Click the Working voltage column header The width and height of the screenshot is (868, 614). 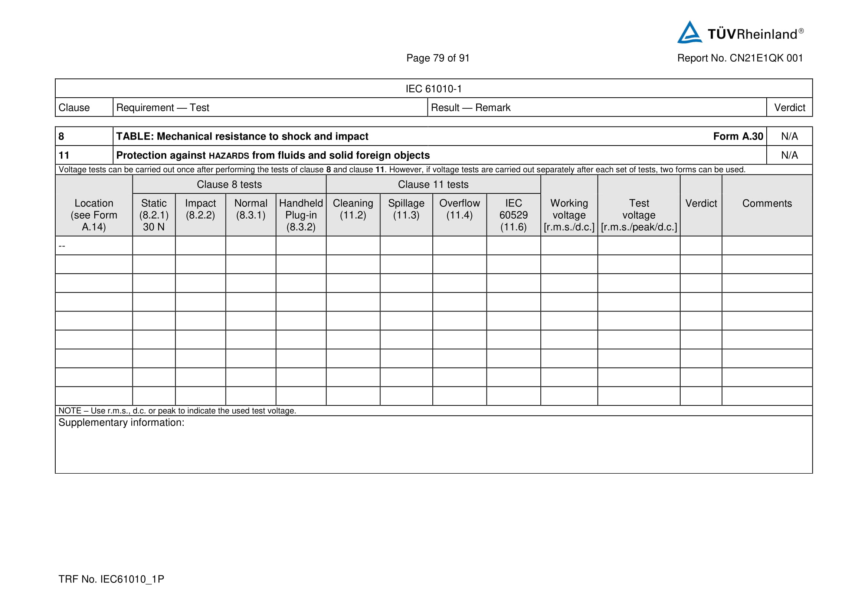(569, 215)
